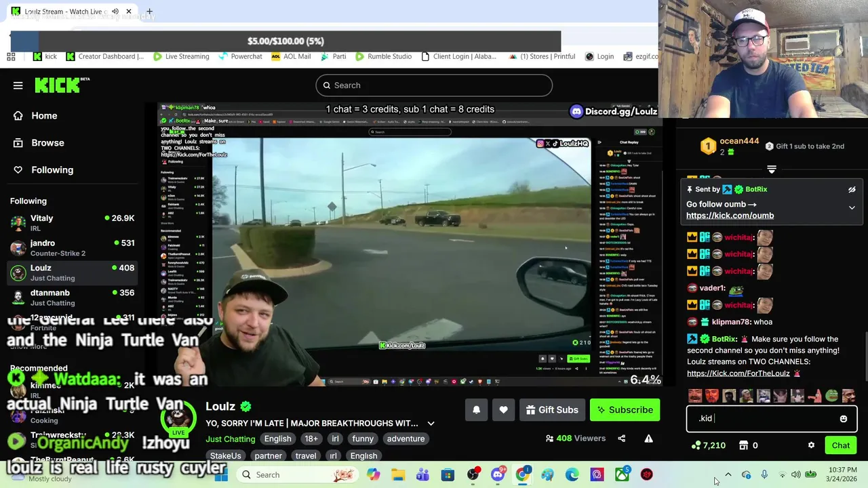Show hidden system tray icons
This screenshot has height=488, width=868.
[728, 475]
